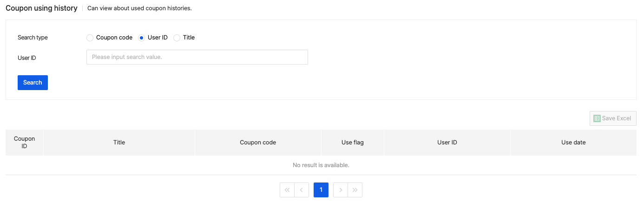The image size is (644, 202).
Task: Select the Coupon code search type
Action: coord(90,38)
